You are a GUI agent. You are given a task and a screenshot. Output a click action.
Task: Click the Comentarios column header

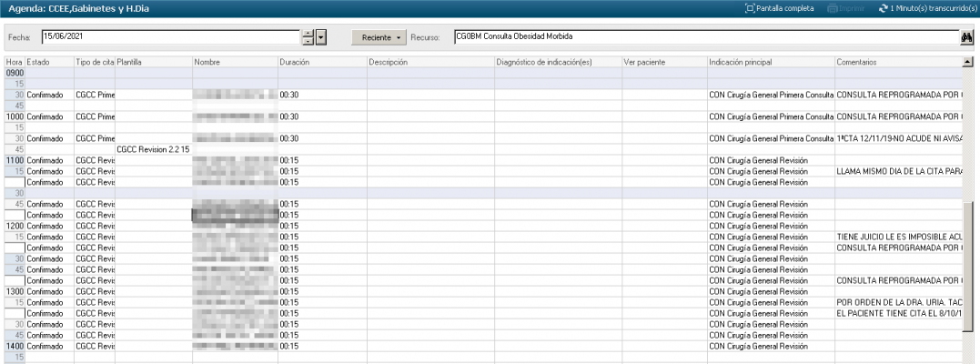[x=897, y=62]
